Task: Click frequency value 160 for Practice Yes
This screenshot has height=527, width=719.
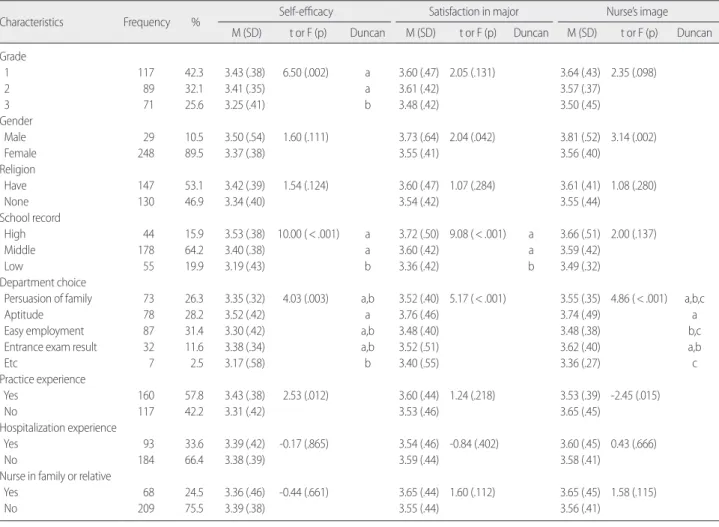Action: point(146,395)
